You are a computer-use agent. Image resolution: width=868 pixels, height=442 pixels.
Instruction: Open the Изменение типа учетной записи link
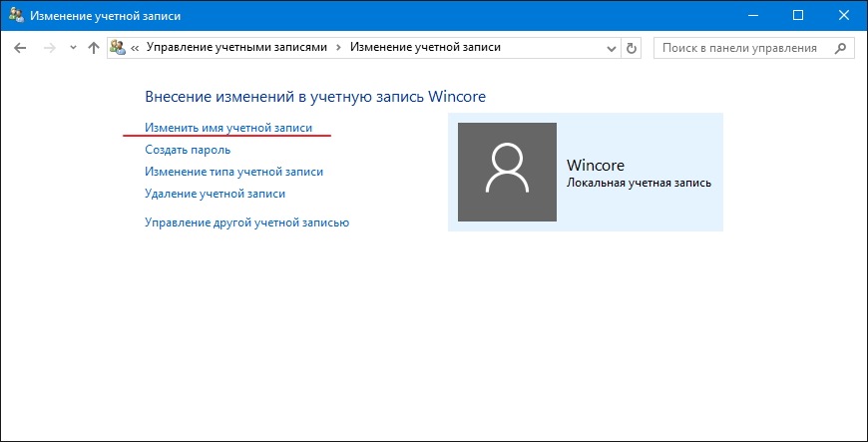point(233,172)
